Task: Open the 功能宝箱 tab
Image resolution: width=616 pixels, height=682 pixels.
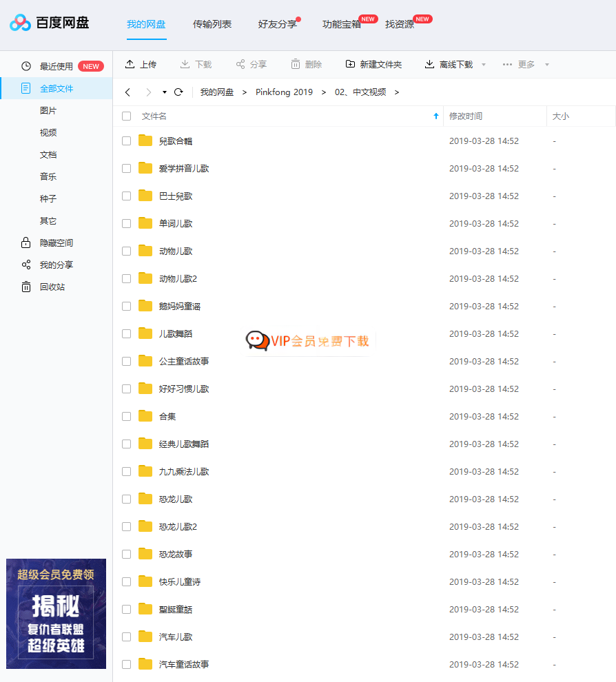Action: pyautogui.click(x=342, y=24)
